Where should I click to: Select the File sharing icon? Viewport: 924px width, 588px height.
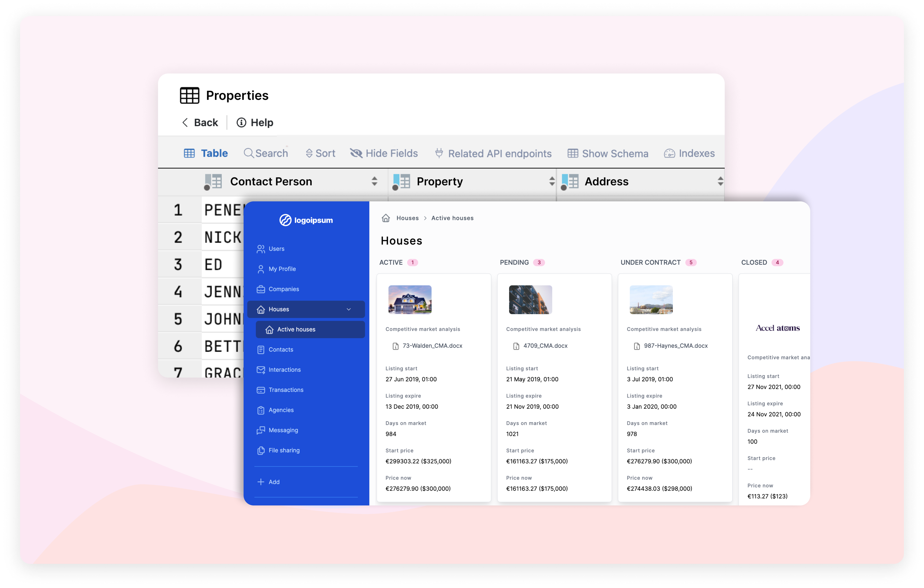pyautogui.click(x=261, y=450)
